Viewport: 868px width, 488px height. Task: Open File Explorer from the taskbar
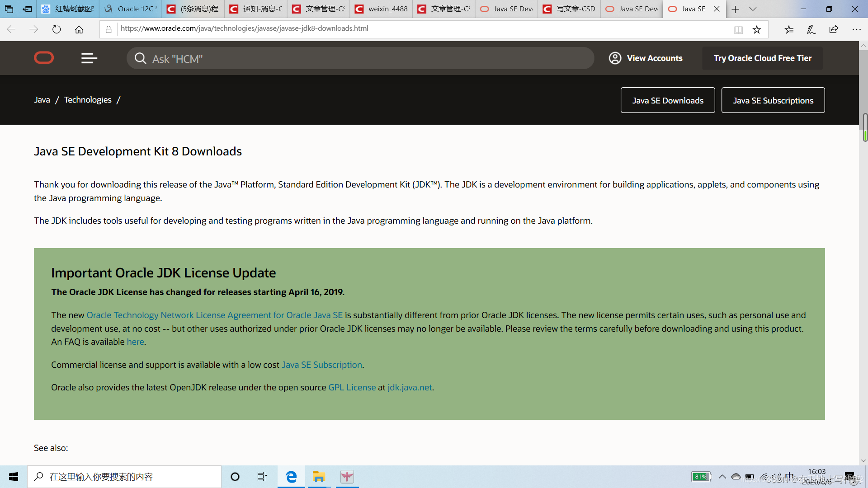319,477
